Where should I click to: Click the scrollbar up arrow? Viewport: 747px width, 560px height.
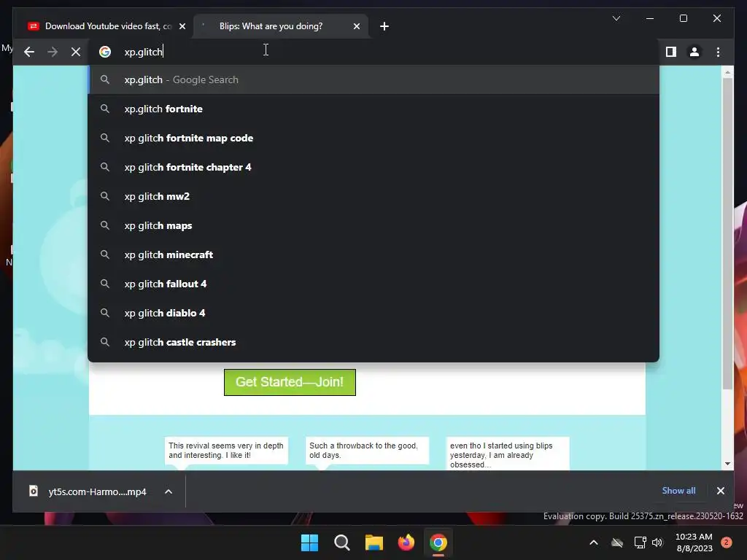click(x=727, y=72)
